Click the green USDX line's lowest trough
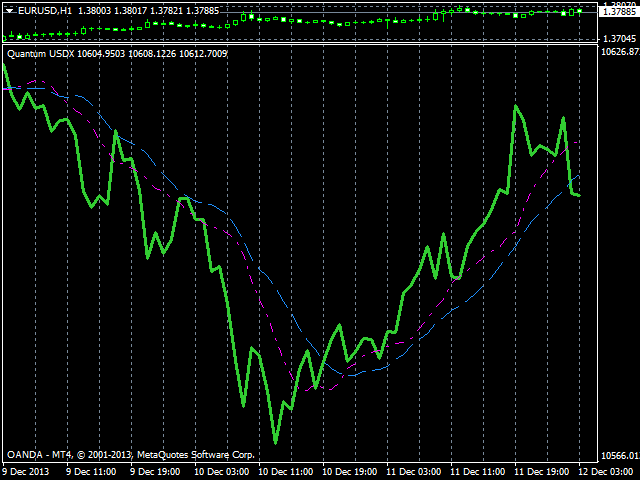Image resolution: width=640 pixels, height=480 pixels. (275, 441)
